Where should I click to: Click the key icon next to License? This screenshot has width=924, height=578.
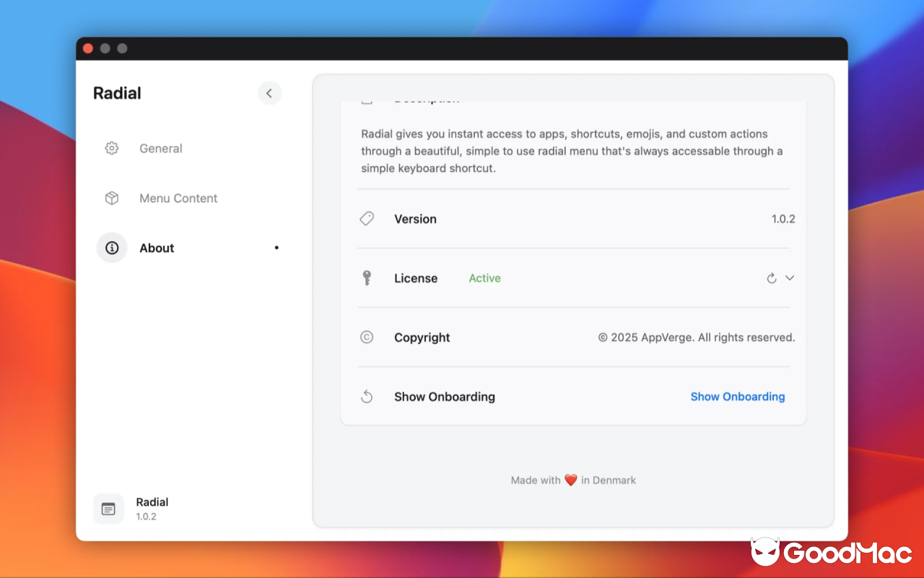(367, 277)
